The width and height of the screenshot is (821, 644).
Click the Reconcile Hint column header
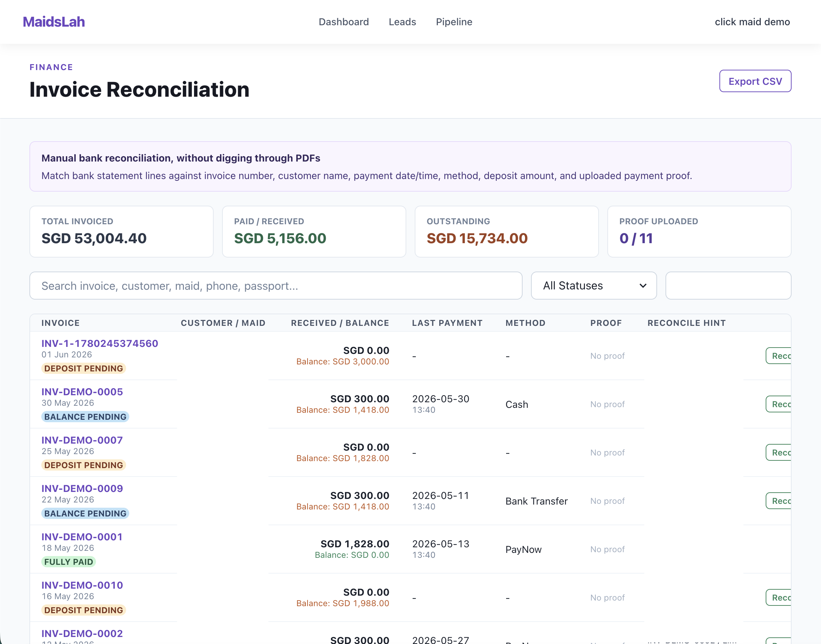tap(687, 323)
